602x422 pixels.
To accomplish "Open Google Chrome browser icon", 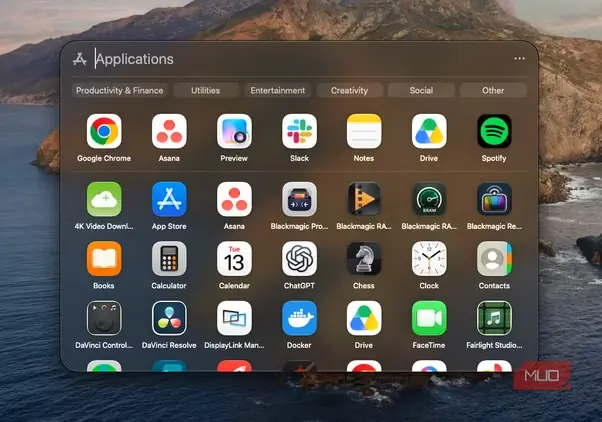I will pyautogui.click(x=104, y=131).
